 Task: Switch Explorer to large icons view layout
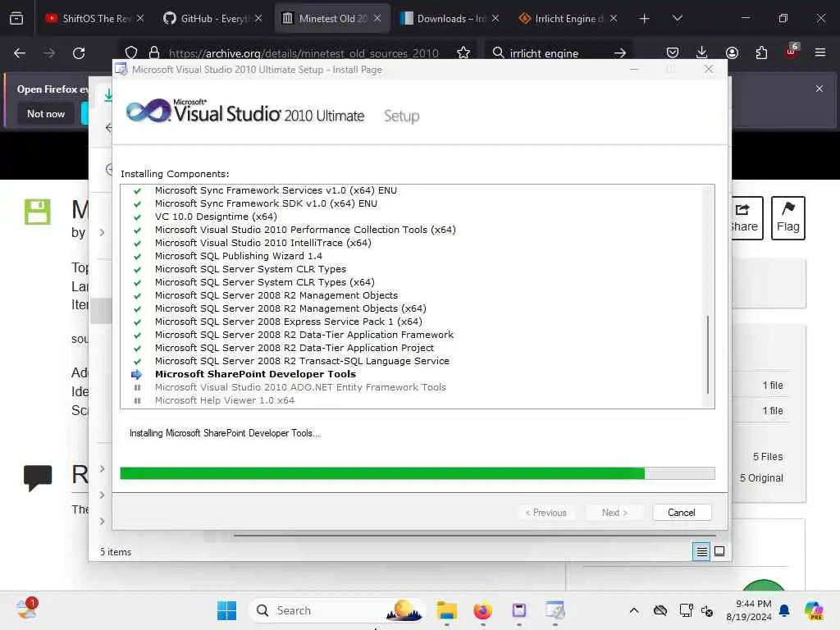tap(719, 551)
